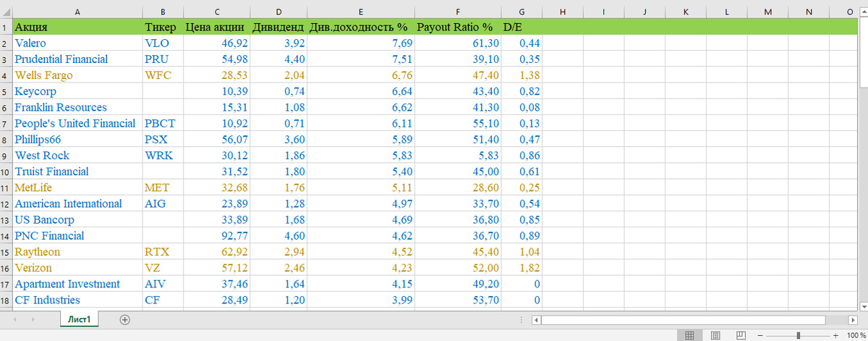The height and width of the screenshot is (341, 868).
Task: Select the 'Див.доходность %' header cell
Action: point(360,27)
